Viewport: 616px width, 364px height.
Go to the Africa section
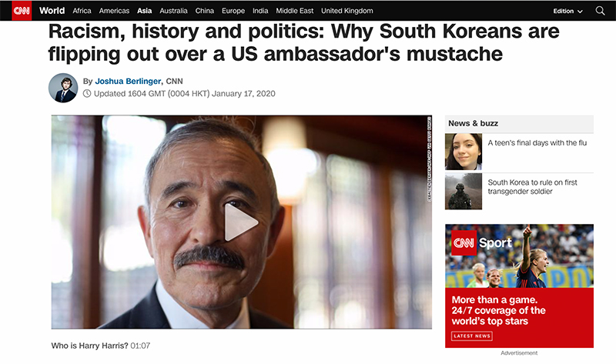[82, 11]
